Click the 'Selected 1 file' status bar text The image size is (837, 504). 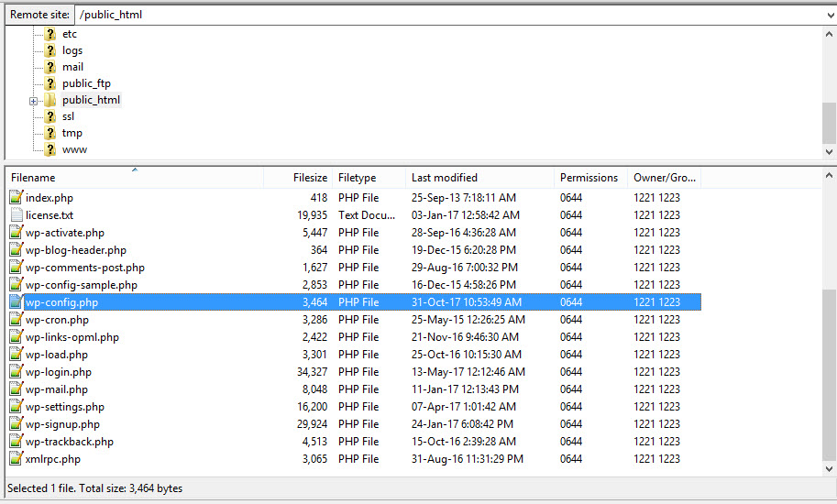(95, 488)
